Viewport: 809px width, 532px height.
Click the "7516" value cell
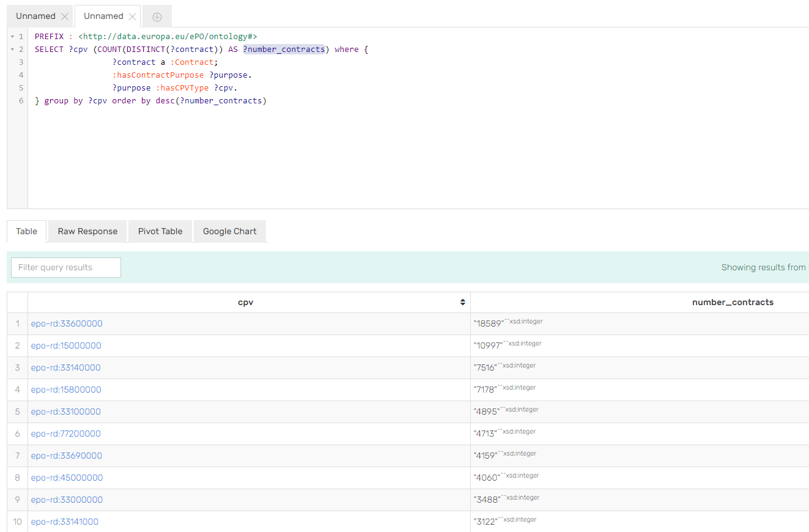click(640, 368)
